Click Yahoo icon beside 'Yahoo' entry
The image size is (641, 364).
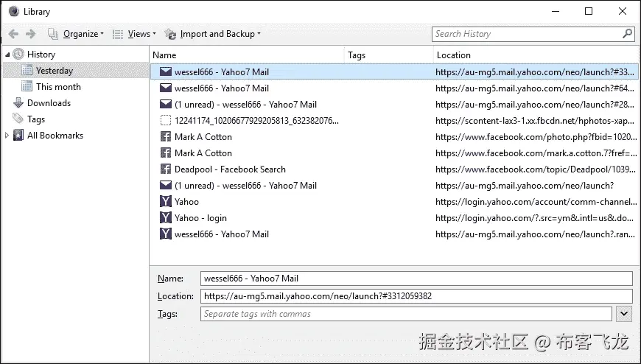[166, 202]
